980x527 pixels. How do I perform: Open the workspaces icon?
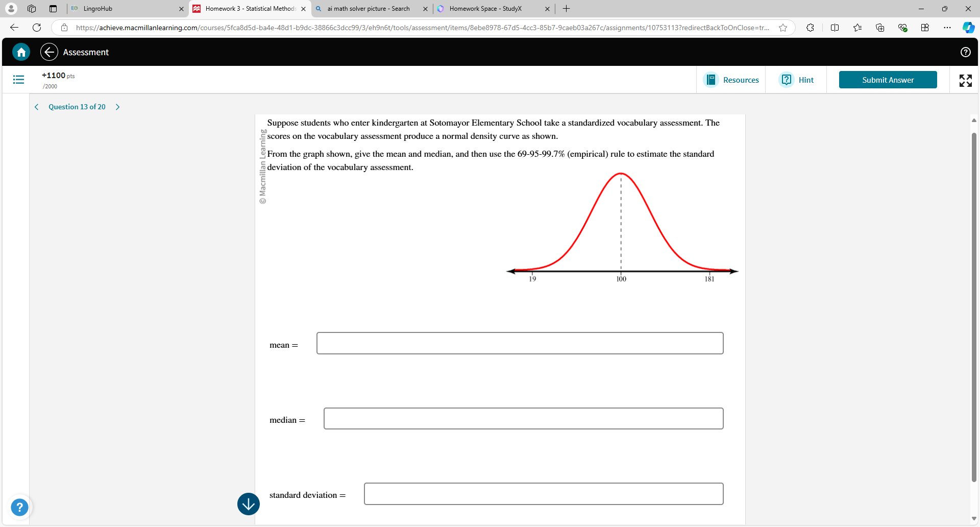[32, 9]
